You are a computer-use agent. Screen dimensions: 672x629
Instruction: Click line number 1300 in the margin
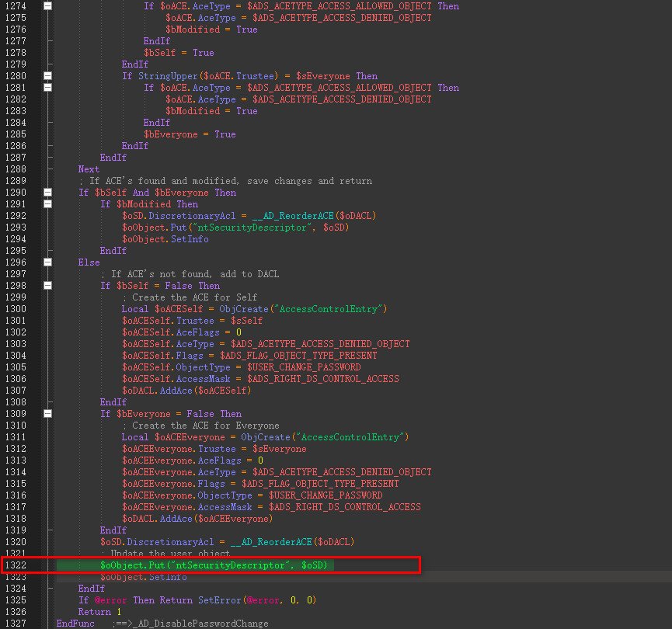pyautogui.click(x=16, y=309)
